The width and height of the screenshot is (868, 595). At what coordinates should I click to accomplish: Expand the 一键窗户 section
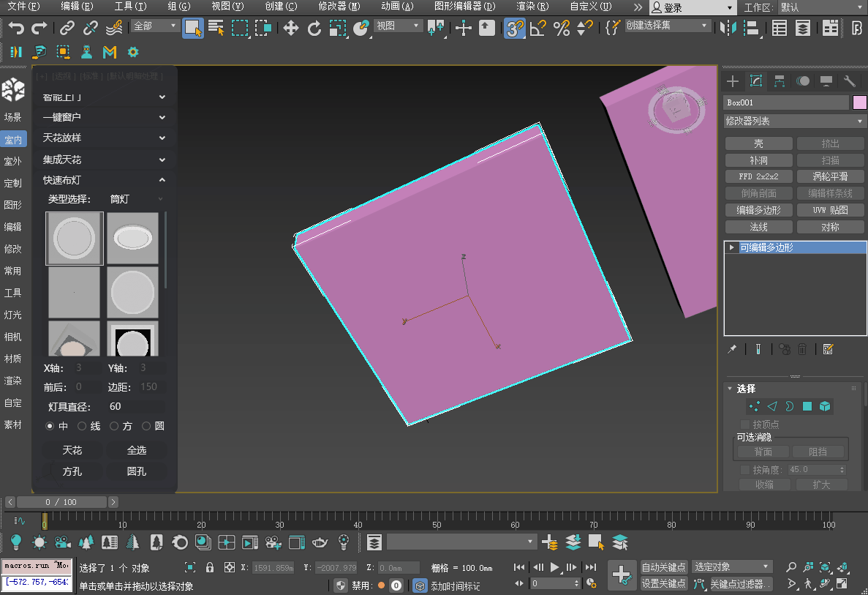point(104,117)
